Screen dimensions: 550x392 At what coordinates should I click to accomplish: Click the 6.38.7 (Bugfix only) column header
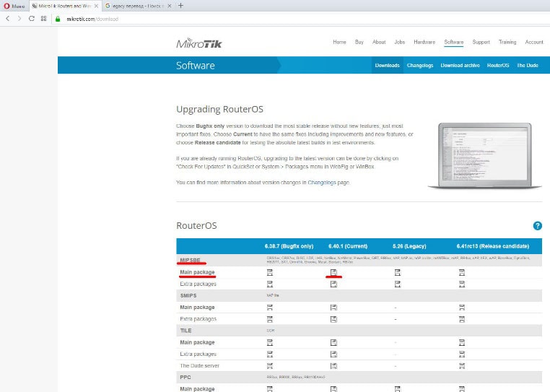(289, 246)
